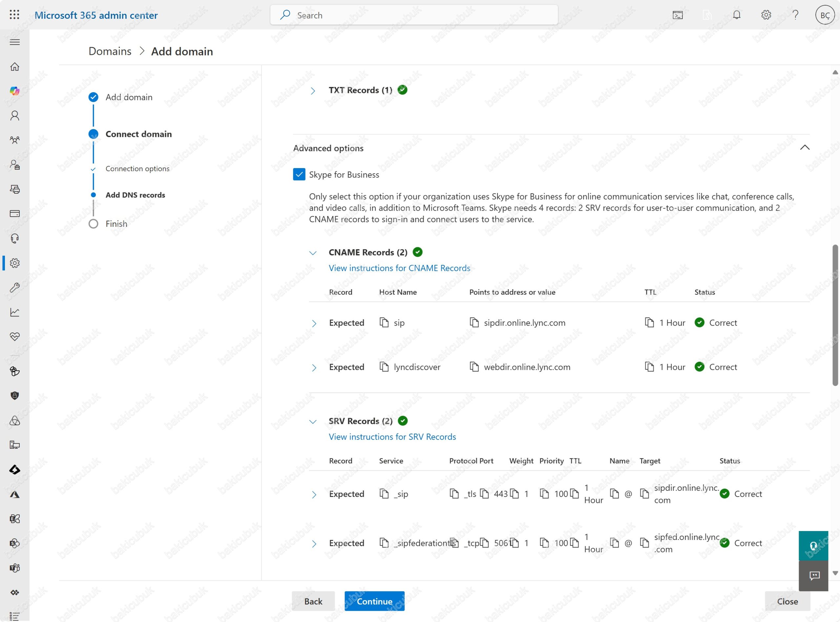The height and width of the screenshot is (622, 840).
Task: Open the Cloud Shell icon in header
Action: coord(678,15)
